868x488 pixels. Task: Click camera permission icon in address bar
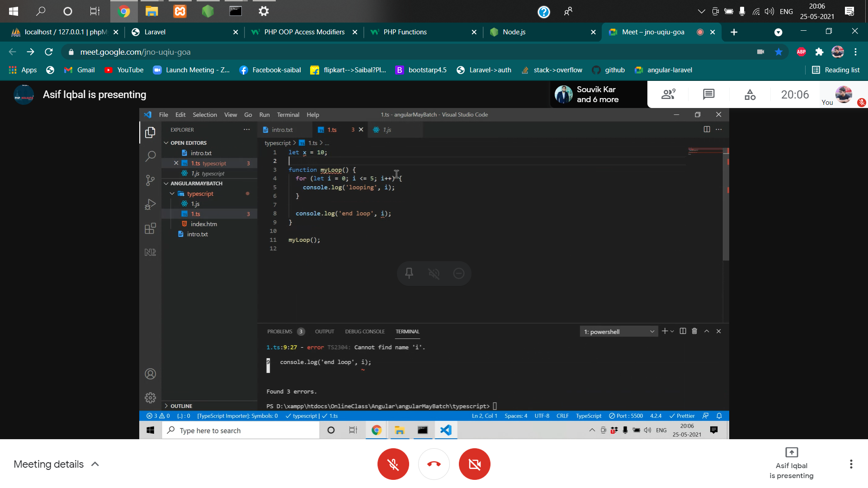[760, 52]
